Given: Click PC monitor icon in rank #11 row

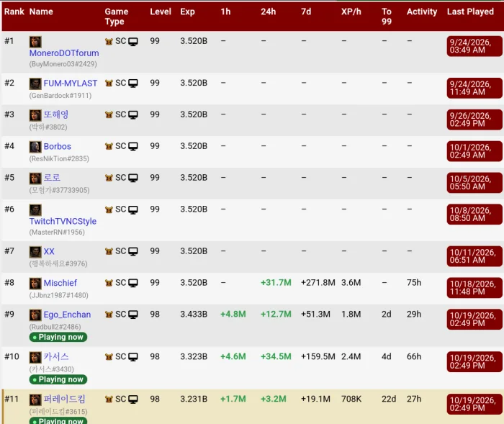Looking at the screenshot, I should [x=133, y=400].
